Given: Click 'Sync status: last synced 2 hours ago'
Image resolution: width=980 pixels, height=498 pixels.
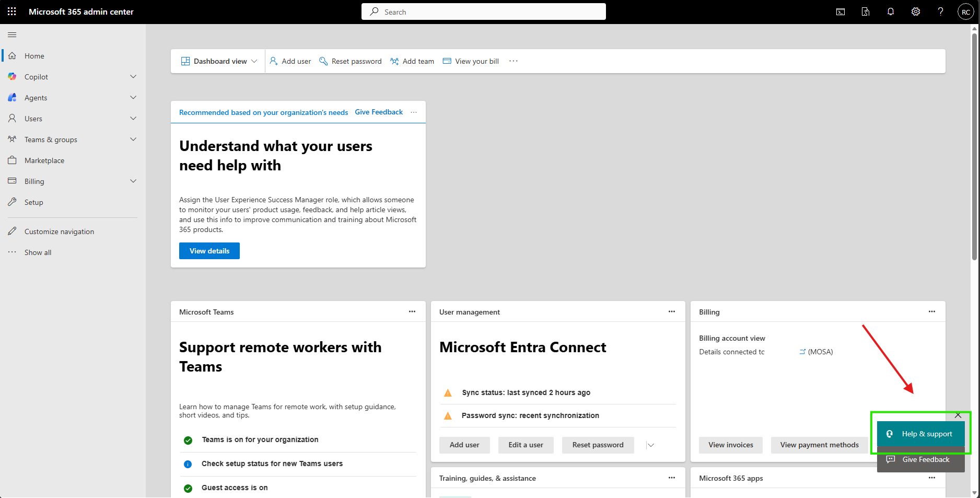Looking at the screenshot, I should coord(526,393).
